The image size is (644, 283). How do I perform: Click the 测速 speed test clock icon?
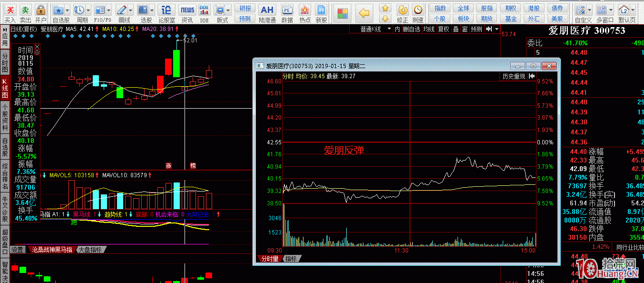418,10
